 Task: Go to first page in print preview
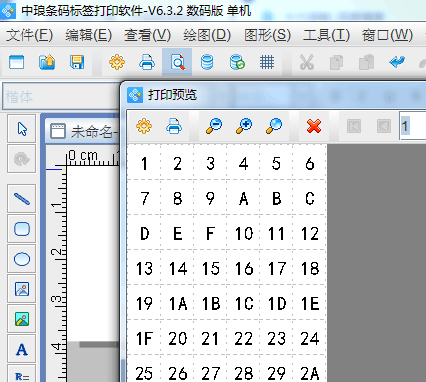coord(354,126)
